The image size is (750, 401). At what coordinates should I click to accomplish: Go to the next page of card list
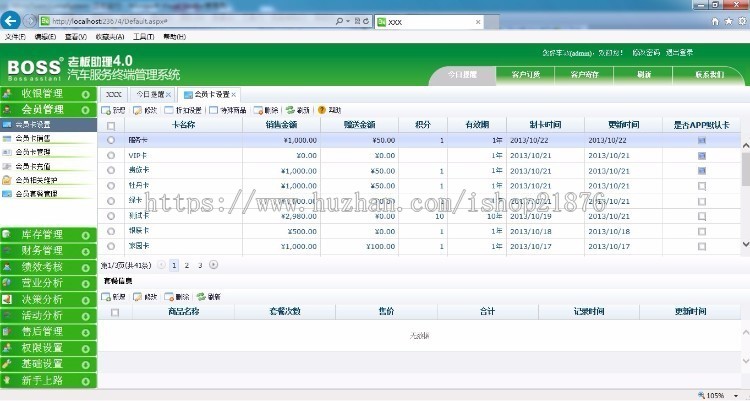(213, 265)
